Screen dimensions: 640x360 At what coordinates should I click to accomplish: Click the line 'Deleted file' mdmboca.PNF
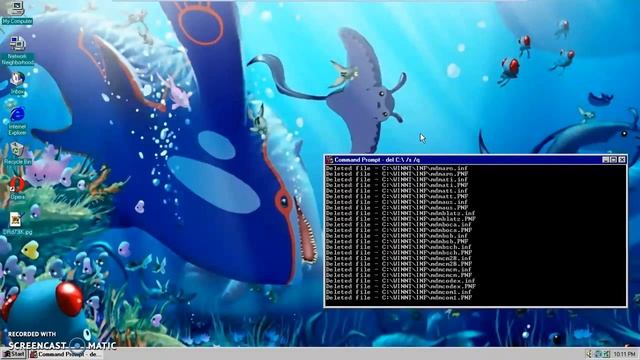coord(398,230)
